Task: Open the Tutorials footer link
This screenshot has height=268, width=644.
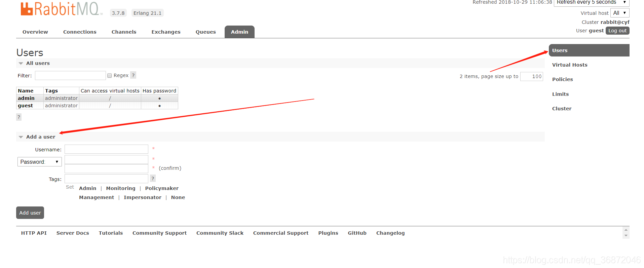Action: (x=111, y=233)
